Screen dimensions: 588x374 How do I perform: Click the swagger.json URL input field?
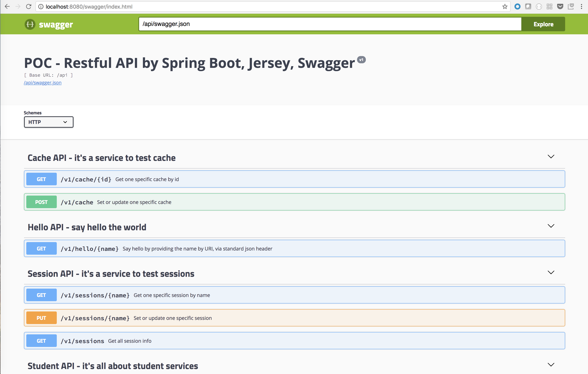click(x=330, y=24)
